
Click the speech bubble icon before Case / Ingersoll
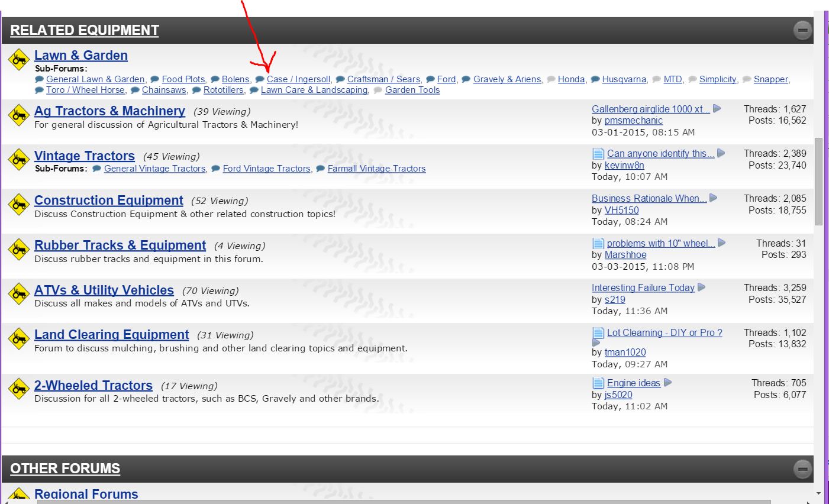259,79
